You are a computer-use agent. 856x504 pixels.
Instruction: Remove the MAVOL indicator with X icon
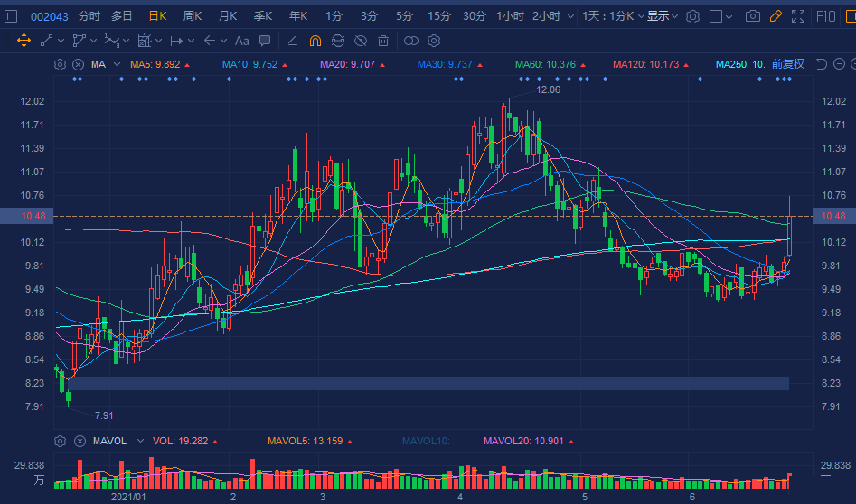coord(78,441)
